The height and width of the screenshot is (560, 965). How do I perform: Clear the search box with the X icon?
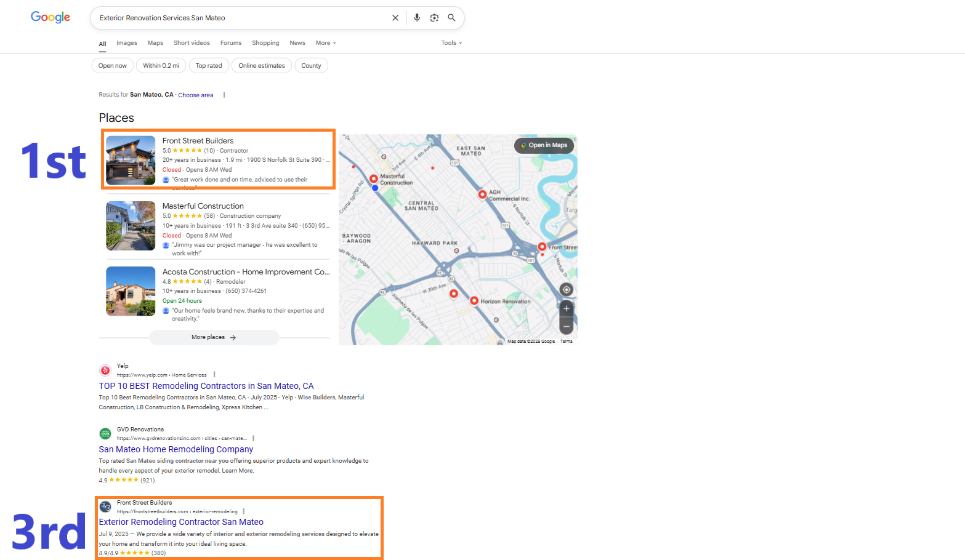(395, 18)
